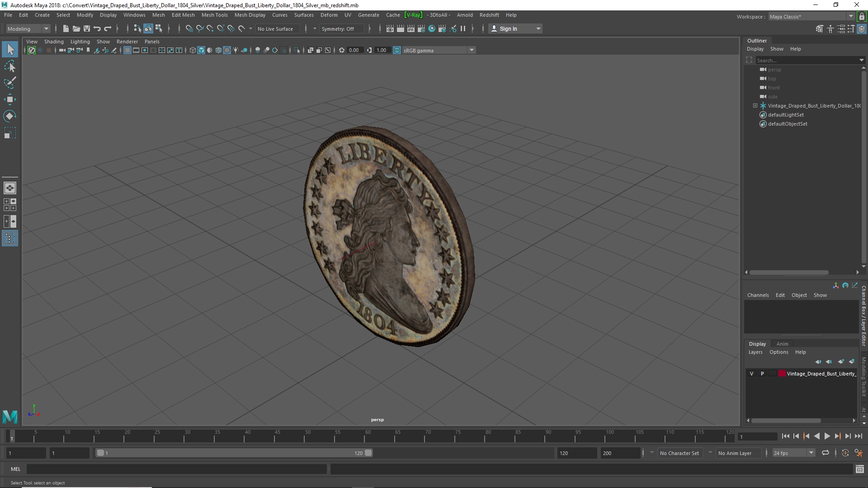The width and height of the screenshot is (868, 488).
Task: Start an IPR render
Action: [411, 28]
